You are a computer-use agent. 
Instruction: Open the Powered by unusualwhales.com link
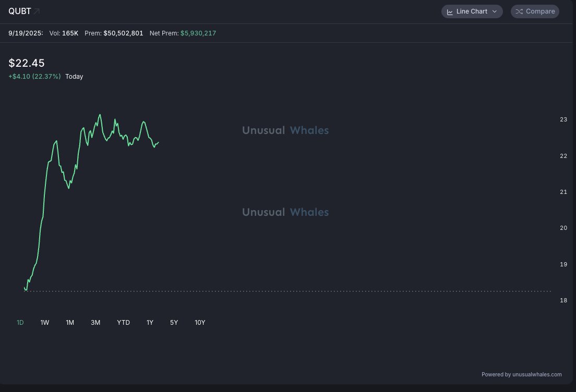point(522,374)
